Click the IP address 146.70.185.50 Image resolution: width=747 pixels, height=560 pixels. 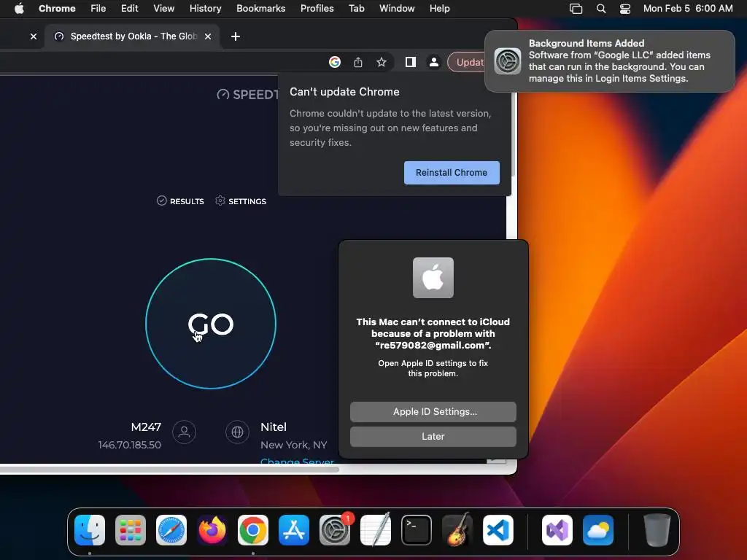pyautogui.click(x=130, y=445)
